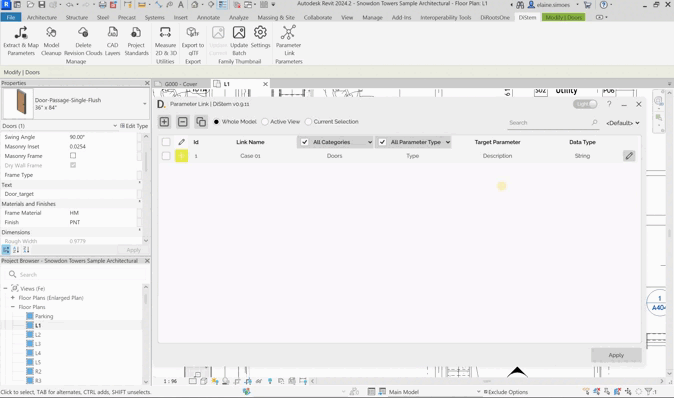Edit the Case 01 row with the pencil icon

629,156
